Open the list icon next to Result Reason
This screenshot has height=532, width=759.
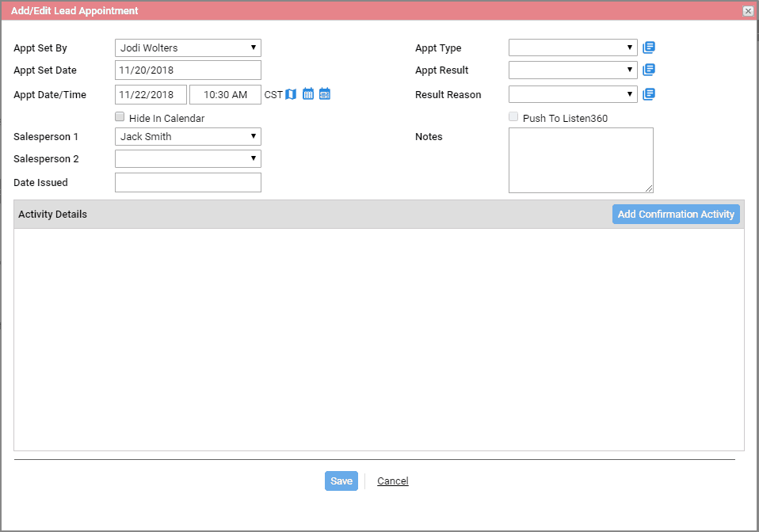[x=649, y=94]
